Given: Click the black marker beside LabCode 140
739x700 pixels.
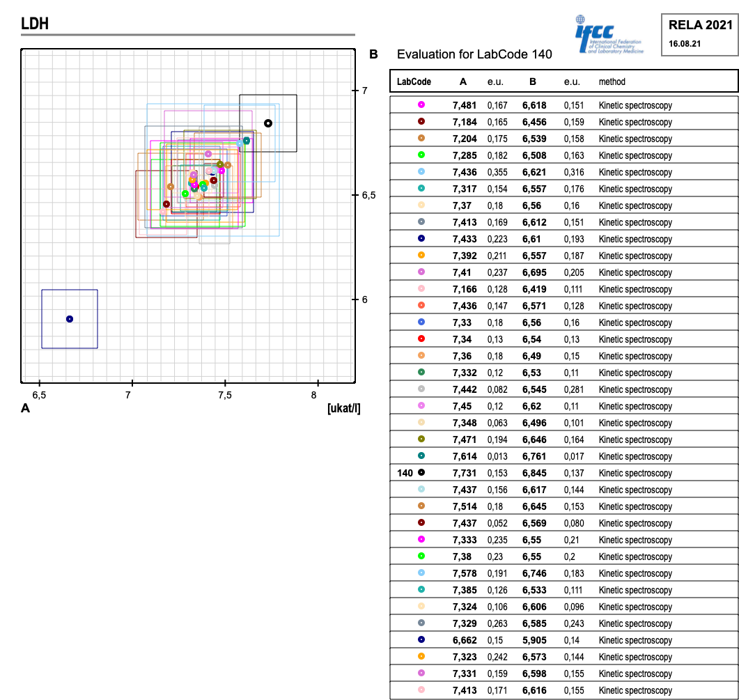Looking at the screenshot, I should click(421, 473).
